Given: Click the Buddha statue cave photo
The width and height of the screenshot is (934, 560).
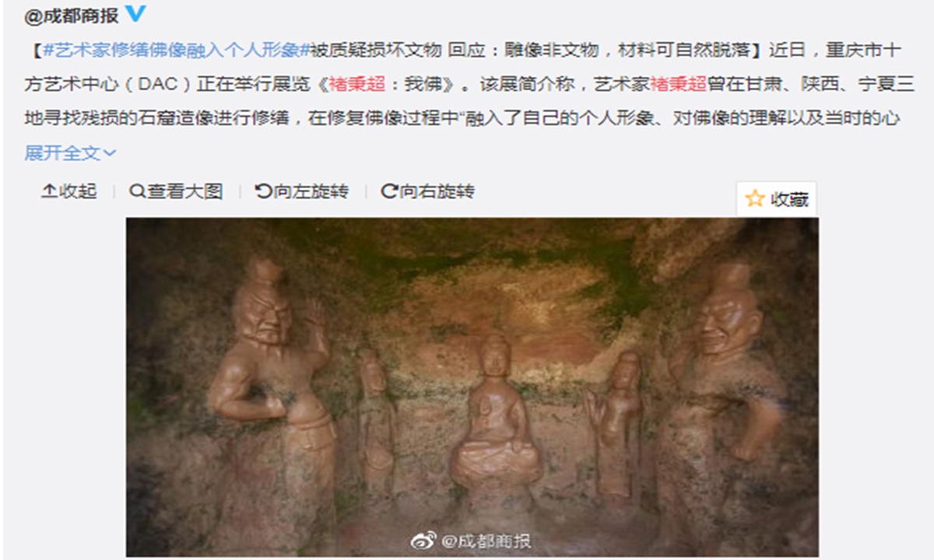Looking at the screenshot, I should [x=472, y=387].
